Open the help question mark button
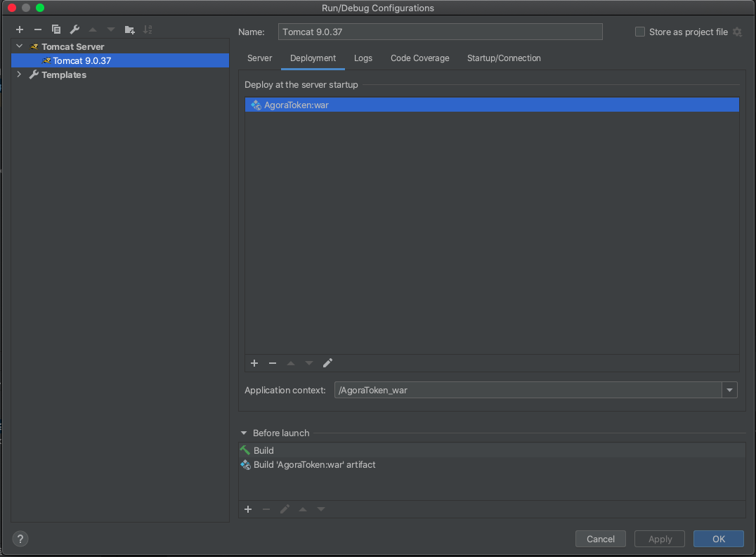Screen dimensions: 756x557 click(x=20, y=539)
